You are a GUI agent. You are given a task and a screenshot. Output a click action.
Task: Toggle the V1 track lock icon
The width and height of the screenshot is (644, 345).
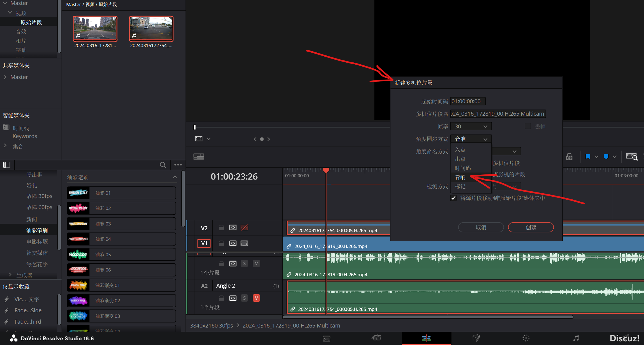coord(221,243)
